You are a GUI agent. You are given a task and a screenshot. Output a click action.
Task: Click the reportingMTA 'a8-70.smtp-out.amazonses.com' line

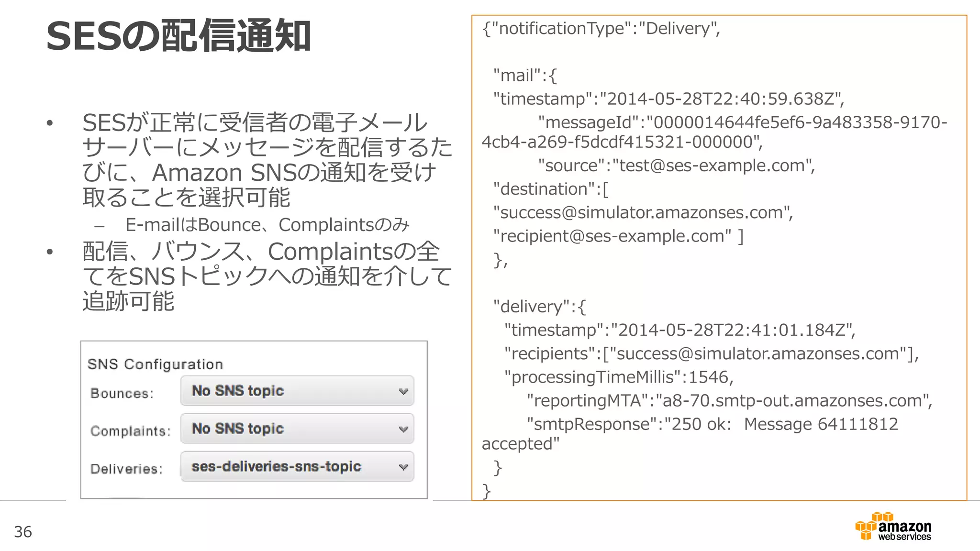pos(729,401)
